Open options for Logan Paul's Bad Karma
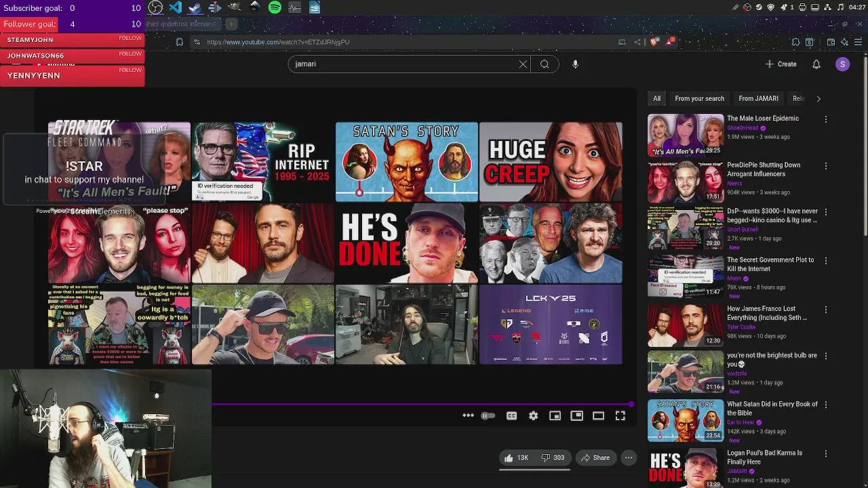Image resolution: width=868 pixels, height=488 pixels. (825, 454)
